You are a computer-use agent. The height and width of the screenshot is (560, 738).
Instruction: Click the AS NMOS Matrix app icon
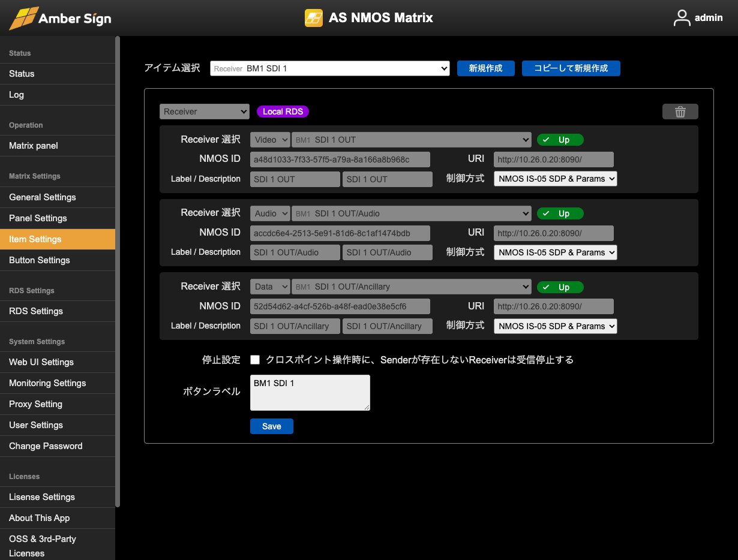click(x=313, y=18)
